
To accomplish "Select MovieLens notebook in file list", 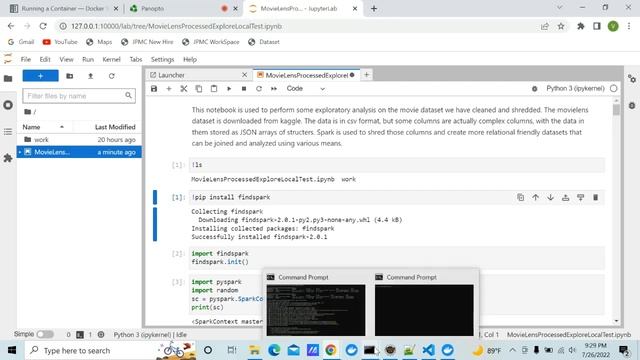I will click(x=79, y=152).
